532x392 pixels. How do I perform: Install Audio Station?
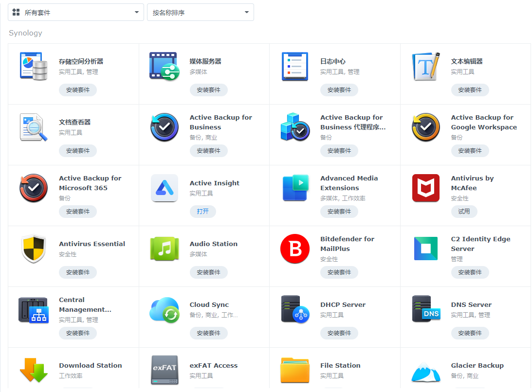click(x=208, y=272)
